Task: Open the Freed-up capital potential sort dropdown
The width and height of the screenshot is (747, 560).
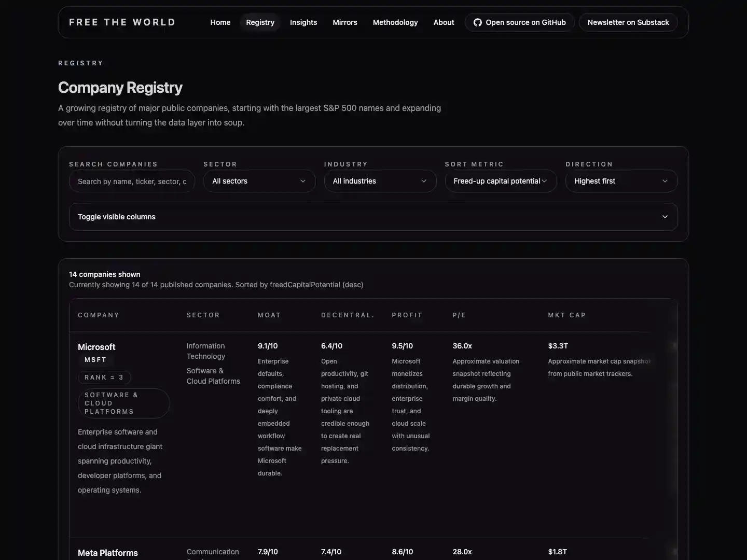Action: pyautogui.click(x=501, y=181)
